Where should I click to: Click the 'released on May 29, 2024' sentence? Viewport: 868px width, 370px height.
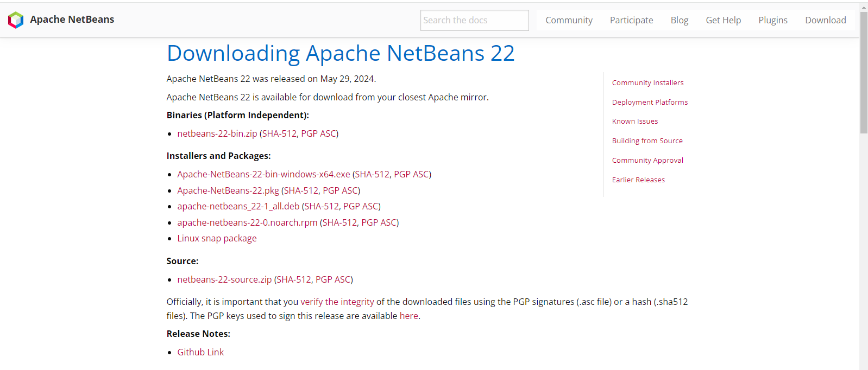[x=271, y=79]
